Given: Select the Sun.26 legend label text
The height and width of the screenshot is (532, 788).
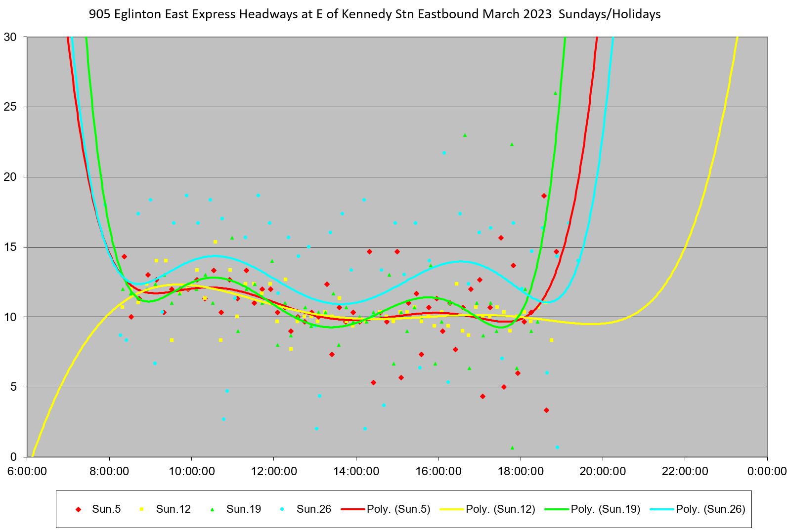Looking at the screenshot, I should point(313,509).
